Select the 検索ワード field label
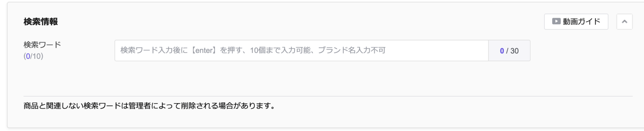This screenshot has width=644, height=131. pyautogui.click(x=42, y=45)
